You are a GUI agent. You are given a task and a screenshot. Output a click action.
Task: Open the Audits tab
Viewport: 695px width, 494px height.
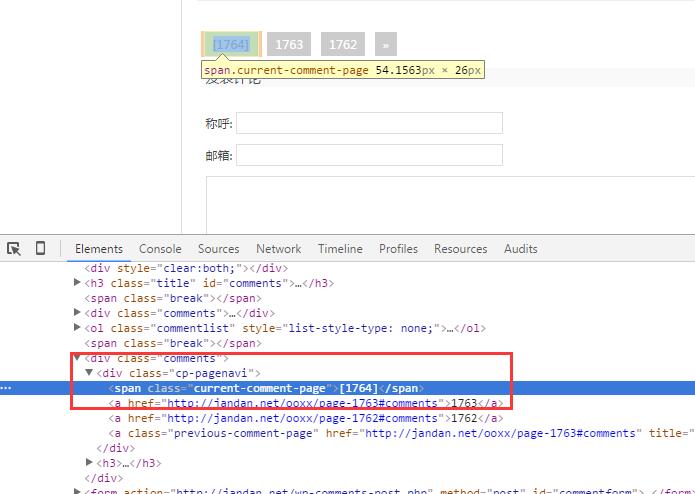pyautogui.click(x=520, y=249)
